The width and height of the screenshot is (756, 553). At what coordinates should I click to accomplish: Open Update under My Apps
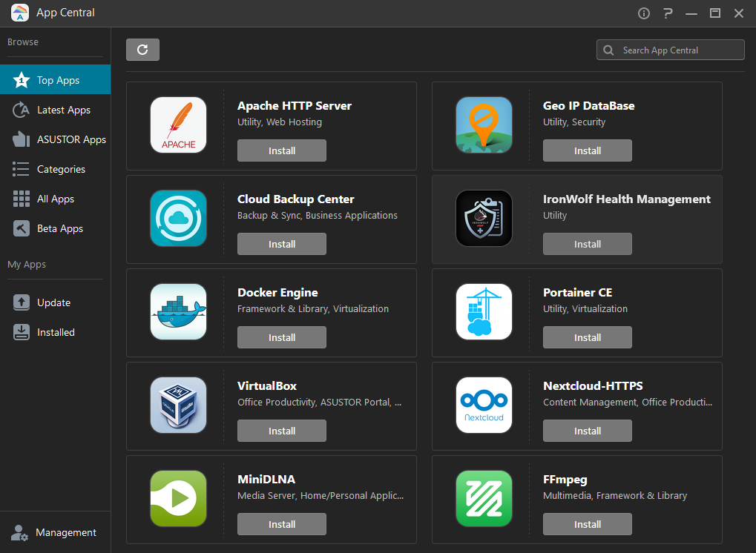(56, 302)
